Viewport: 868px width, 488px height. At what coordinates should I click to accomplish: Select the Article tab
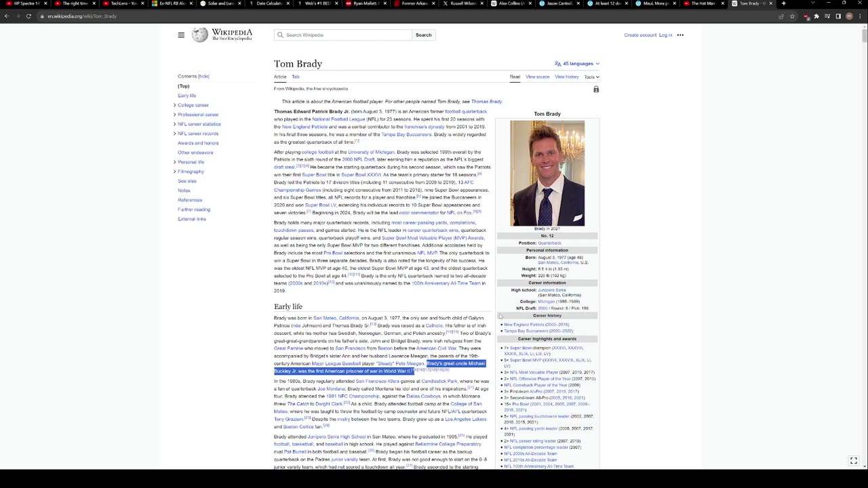280,77
